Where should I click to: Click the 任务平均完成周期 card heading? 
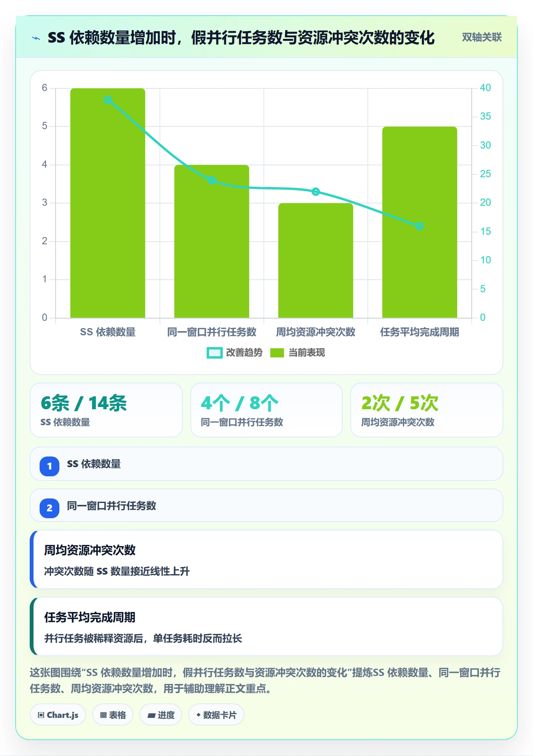click(90, 617)
